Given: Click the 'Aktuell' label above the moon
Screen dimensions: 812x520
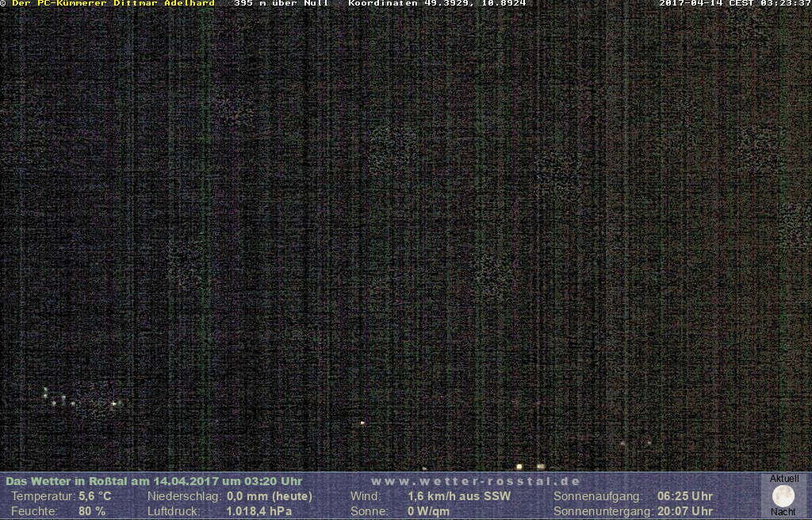Looking at the screenshot, I should (x=784, y=479).
